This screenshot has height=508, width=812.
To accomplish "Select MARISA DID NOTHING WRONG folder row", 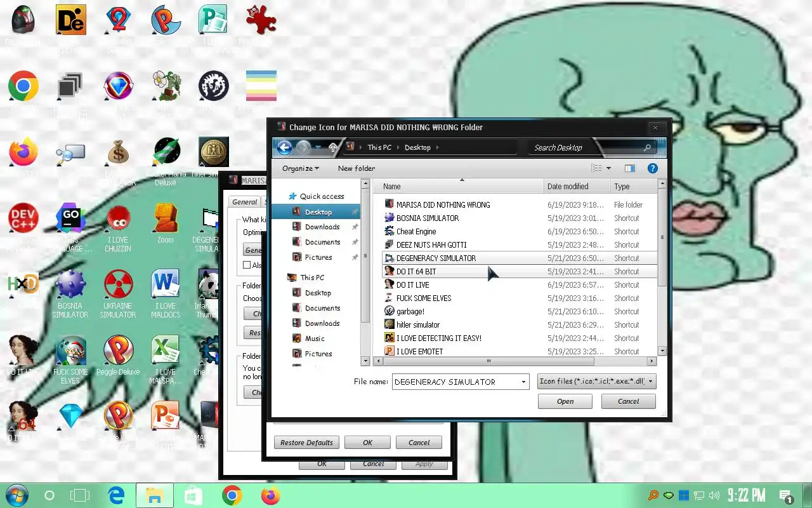I will tap(520, 204).
